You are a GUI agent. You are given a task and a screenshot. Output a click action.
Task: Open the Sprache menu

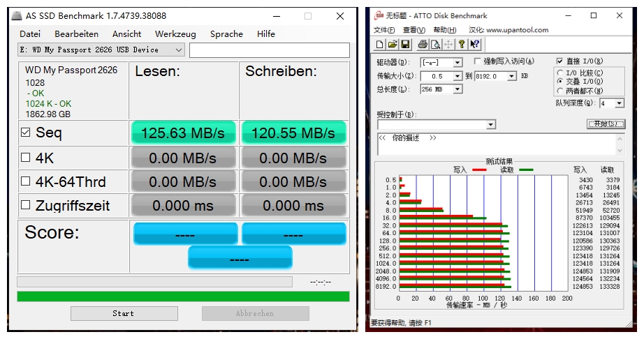pos(226,34)
